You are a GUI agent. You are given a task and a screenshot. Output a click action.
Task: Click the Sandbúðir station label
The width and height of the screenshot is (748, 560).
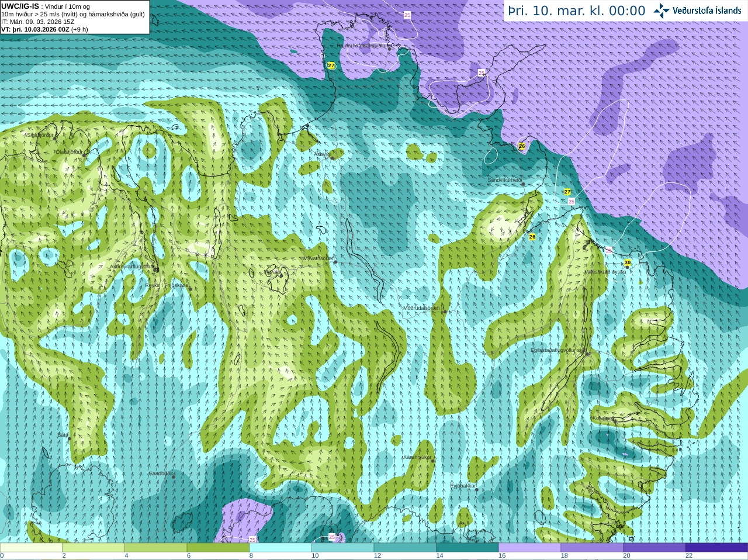(x=161, y=473)
